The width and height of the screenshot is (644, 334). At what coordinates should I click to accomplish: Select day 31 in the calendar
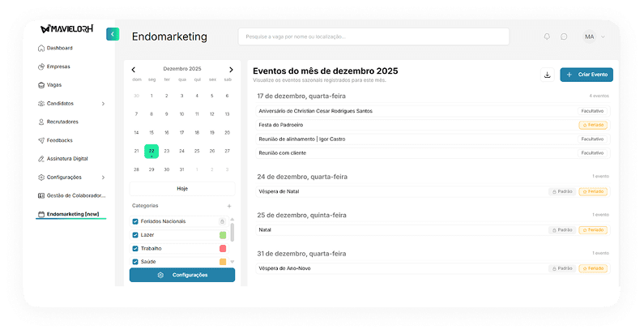coord(181,169)
